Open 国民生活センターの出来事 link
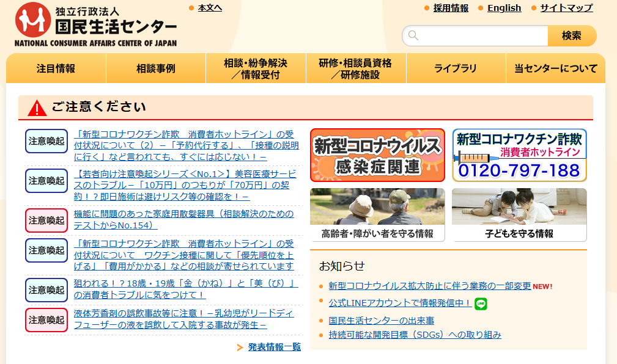Image resolution: width=617 pixels, height=364 pixels. (x=382, y=321)
